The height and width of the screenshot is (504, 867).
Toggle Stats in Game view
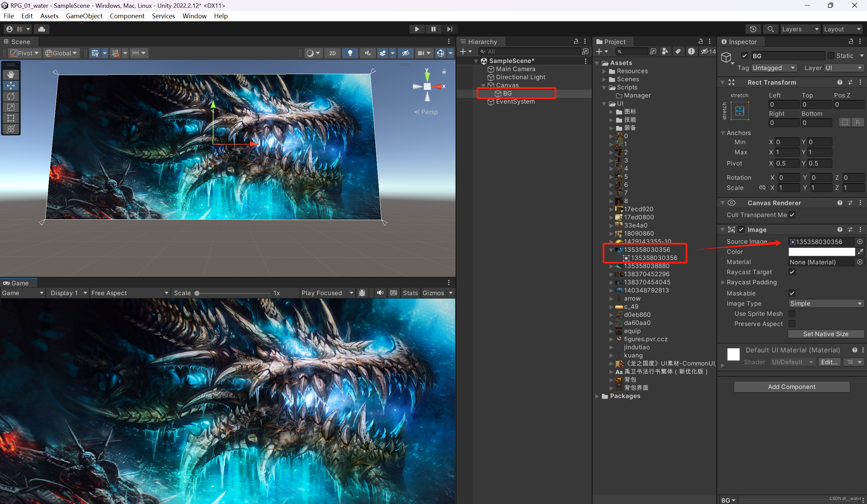[410, 293]
